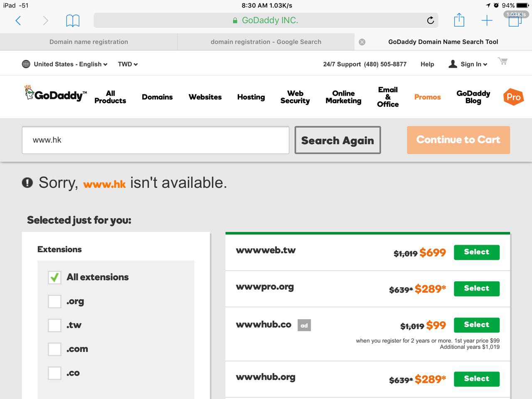Image resolution: width=532 pixels, height=399 pixels.
Task: Focus the domain search field with www.hk
Action: pyautogui.click(x=155, y=140)
